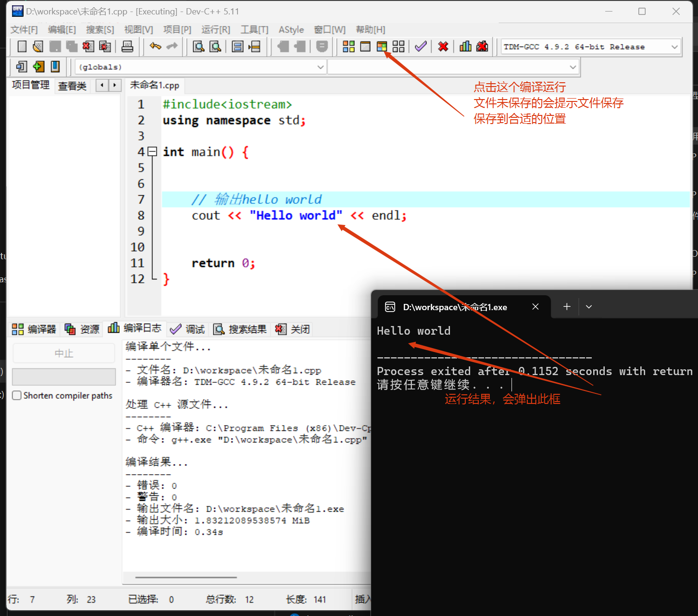Open the 文件[F] menu
This screenshot has height=616, width=698.
(x=24, y=30)
